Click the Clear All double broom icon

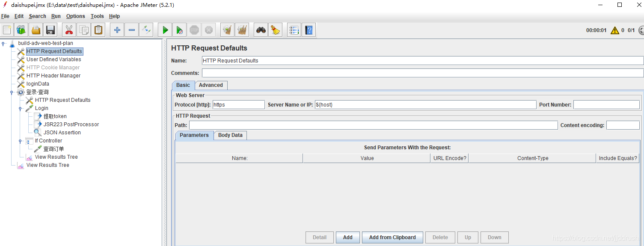[x=242, y=30]
